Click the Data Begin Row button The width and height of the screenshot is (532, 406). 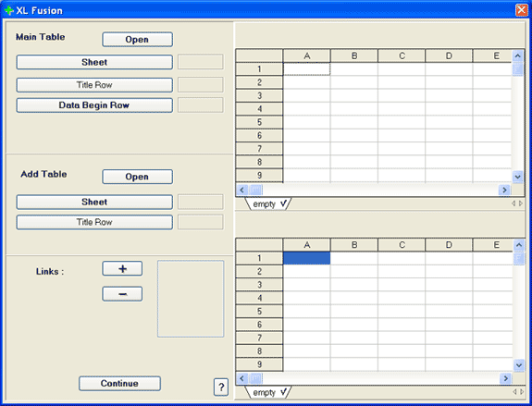(x=94, y=105)
